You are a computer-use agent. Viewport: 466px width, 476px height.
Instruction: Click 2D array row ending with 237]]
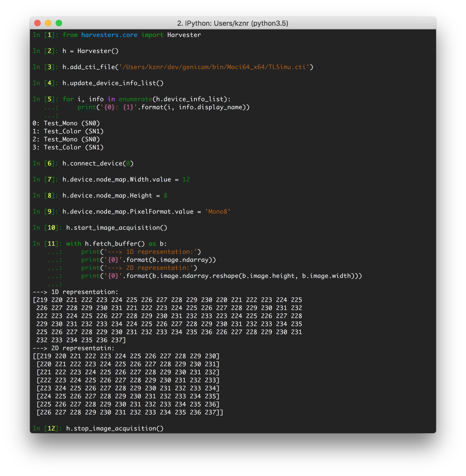coord(130,413)
